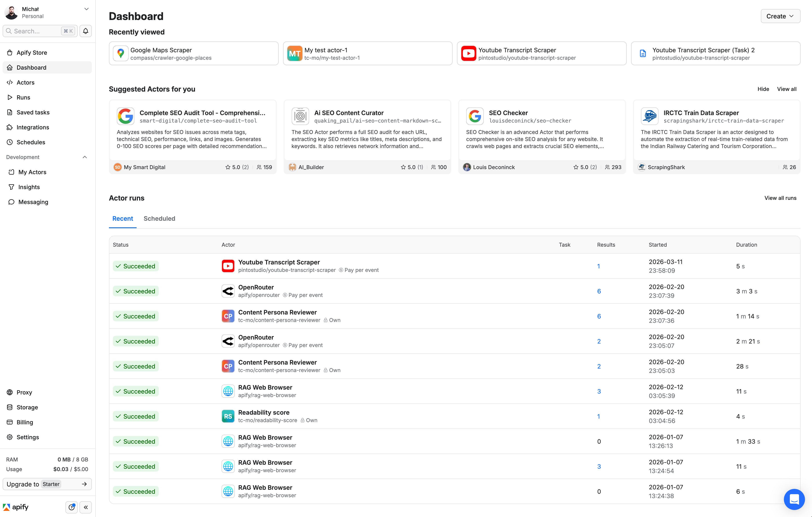This screenshot has height=517, width=812.
Task: Open My Actors under Development
Action: click(x=32, y=172)
